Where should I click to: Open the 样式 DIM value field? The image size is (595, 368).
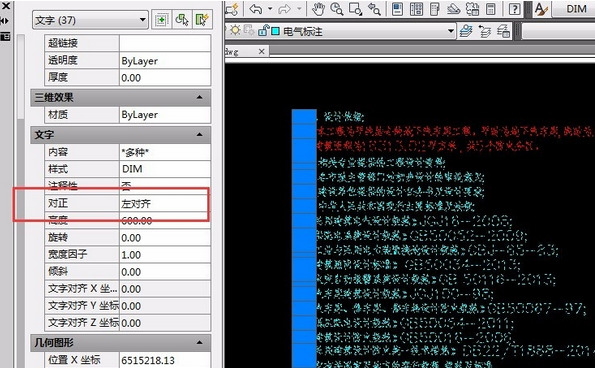coord(165,169)
